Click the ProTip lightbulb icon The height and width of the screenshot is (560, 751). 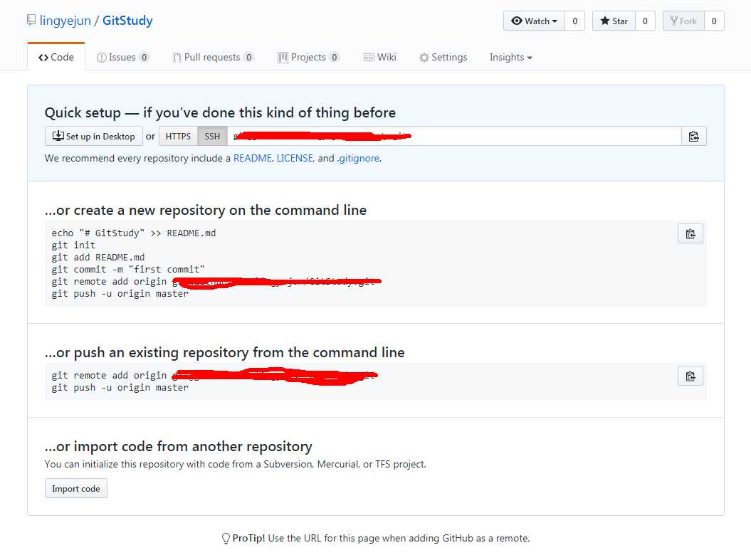click(226, 539)
